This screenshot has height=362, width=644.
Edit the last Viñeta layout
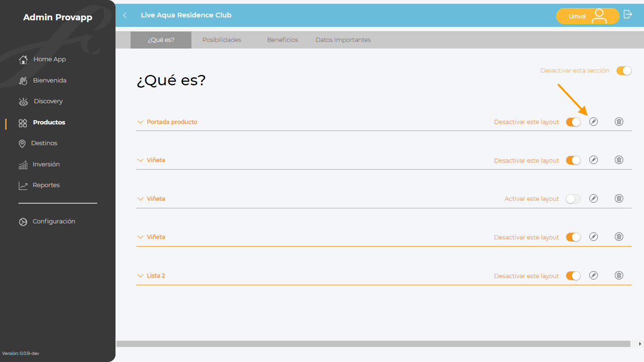pyautogui.click(x=594, y=237)
